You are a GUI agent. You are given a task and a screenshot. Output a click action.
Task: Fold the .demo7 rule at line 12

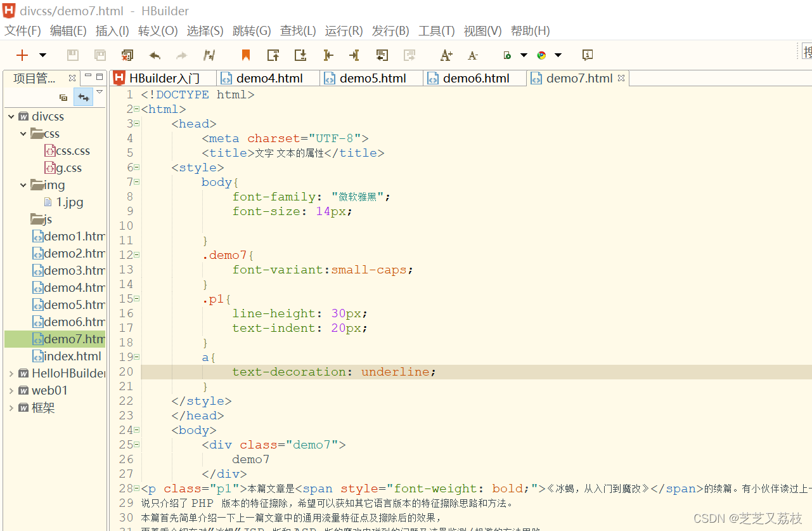tap(137, 255)
